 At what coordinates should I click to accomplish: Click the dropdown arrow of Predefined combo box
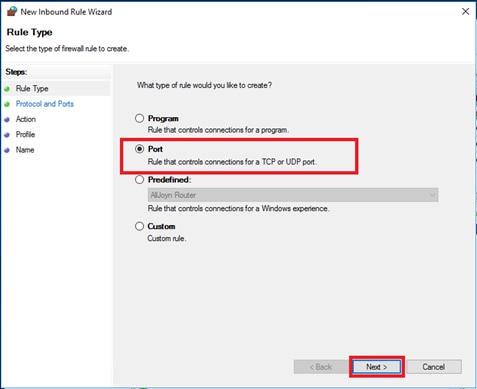tap(432, 195)
